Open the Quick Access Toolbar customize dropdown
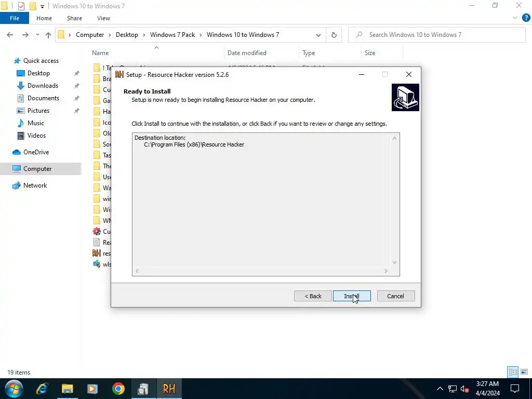The height and width of the screenshot is (399, 532). point(42,6)
